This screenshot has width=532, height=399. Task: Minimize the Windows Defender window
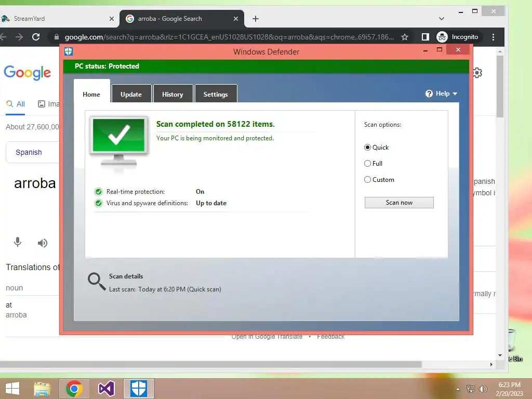tap(425, 50)
